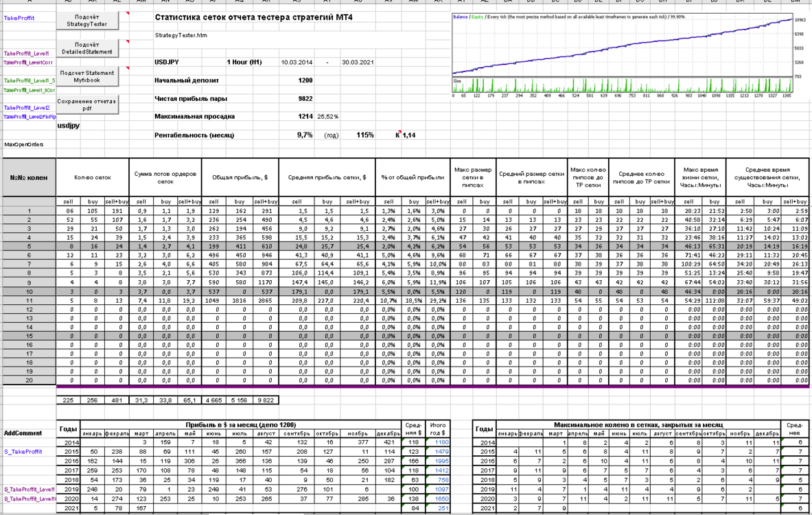Select row 11 total profit value 2865
Image resolution: width=812 pixels, height=515 pixels.
tap(266, 301)
